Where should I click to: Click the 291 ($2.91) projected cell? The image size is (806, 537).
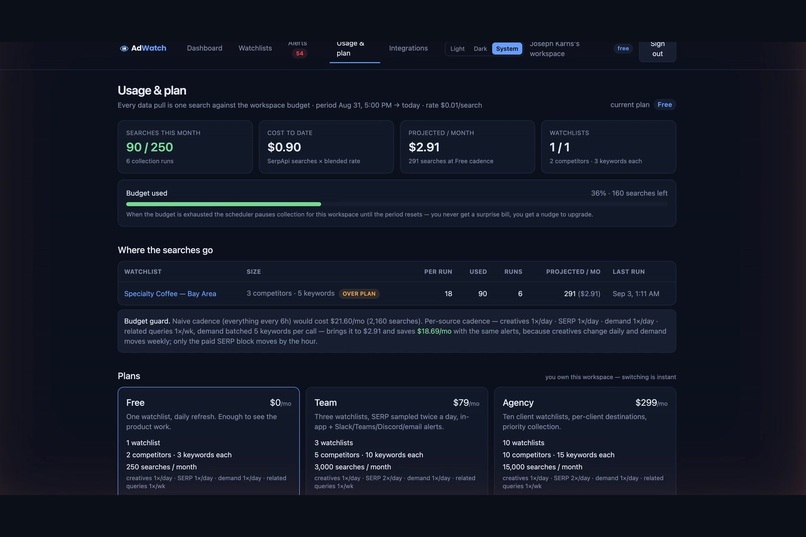582,294
